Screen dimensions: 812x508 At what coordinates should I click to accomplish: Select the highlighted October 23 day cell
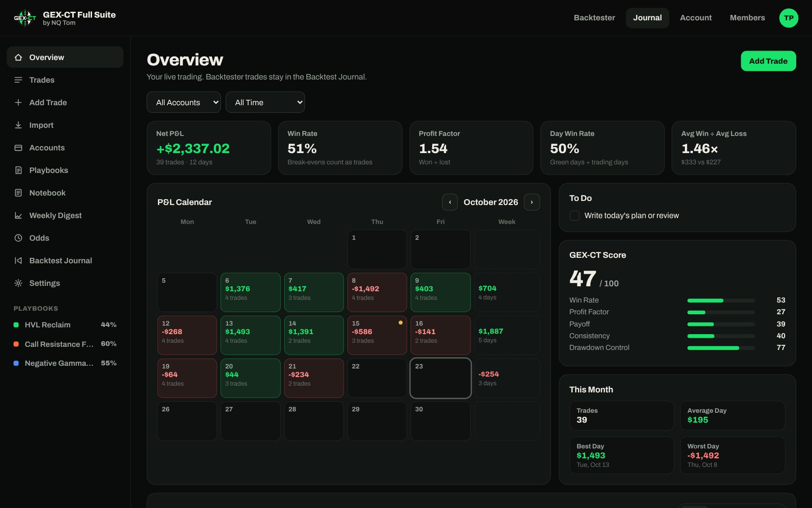coord(440,378)
